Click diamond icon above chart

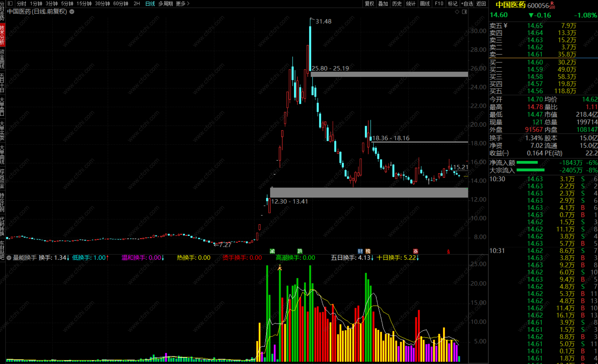[457, 12]
